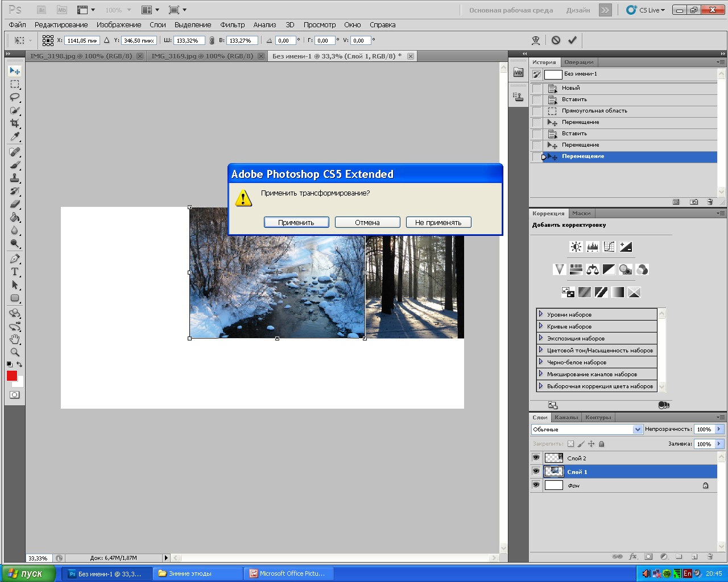Expand Экспозиция наборов presets
The height and width of the screenshot is (582, 728).
point(541,338)
